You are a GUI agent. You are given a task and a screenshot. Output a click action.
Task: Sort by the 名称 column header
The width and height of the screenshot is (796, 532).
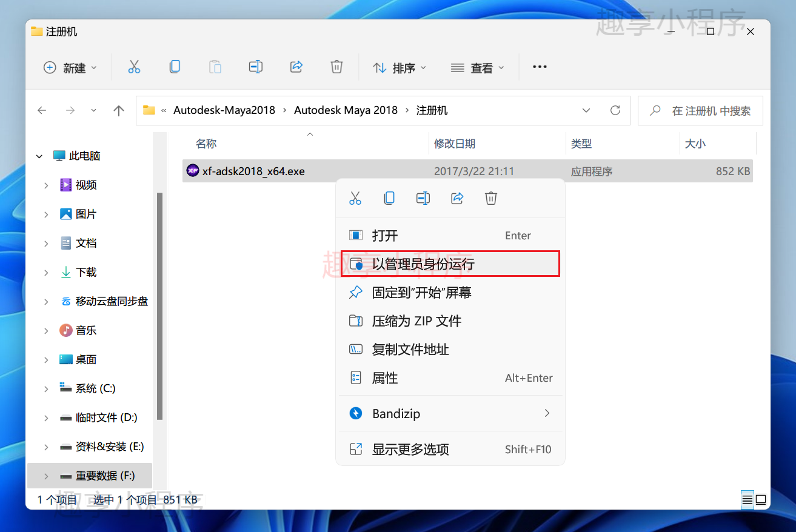click(x=206, y=144)
